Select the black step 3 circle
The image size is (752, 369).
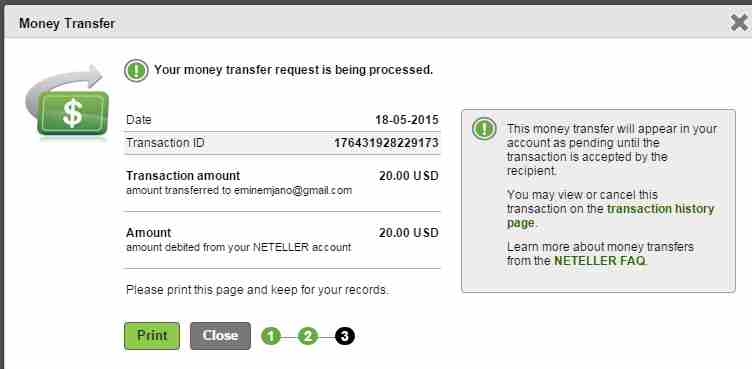click(345, 336)
